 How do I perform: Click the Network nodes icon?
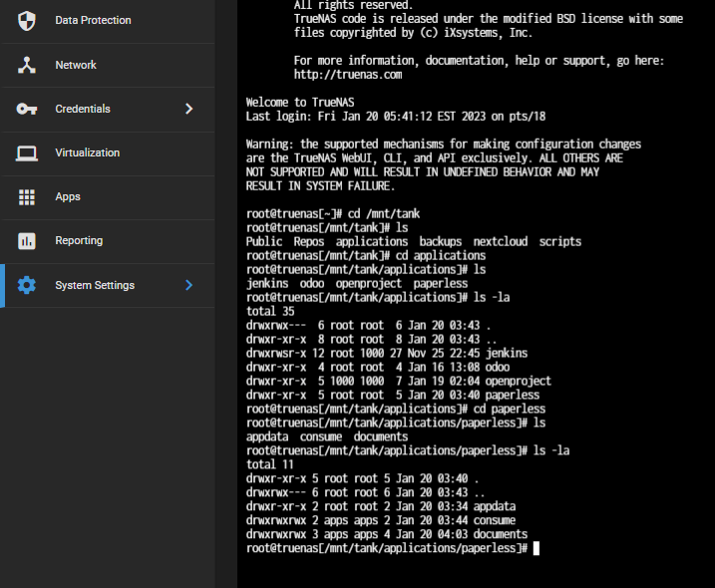point(27,65)
